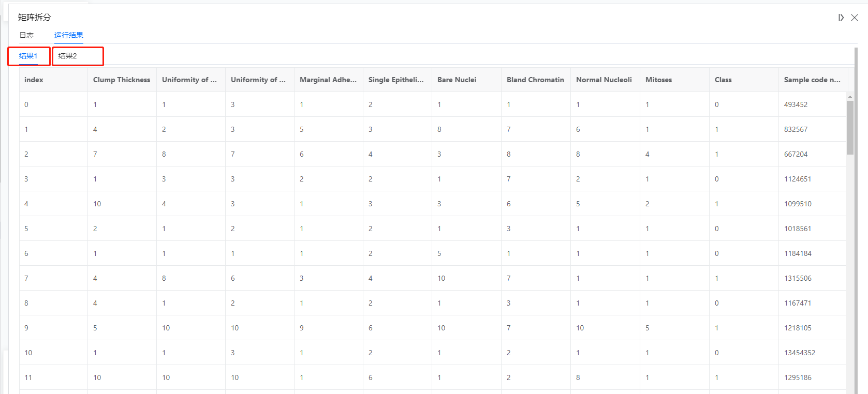Open the 结果2 sub-tab
868x394 pixels.
68,56
